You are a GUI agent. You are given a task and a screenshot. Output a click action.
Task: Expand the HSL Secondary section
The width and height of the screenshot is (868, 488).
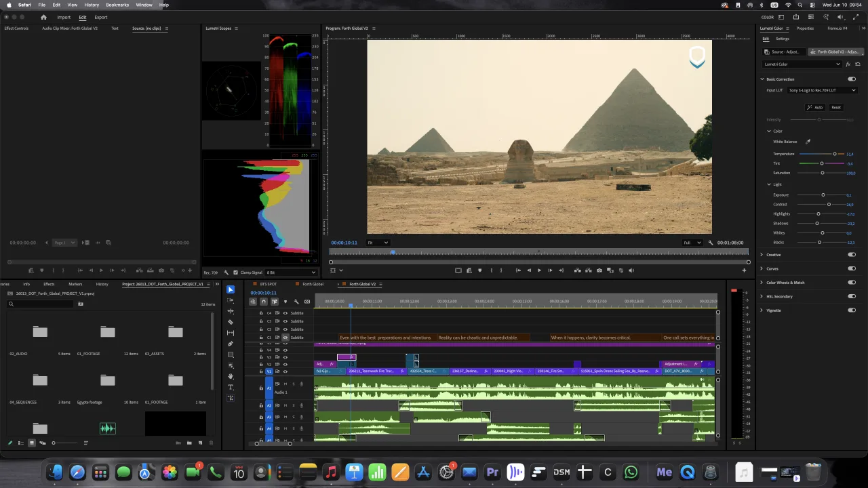pos(762,296)
